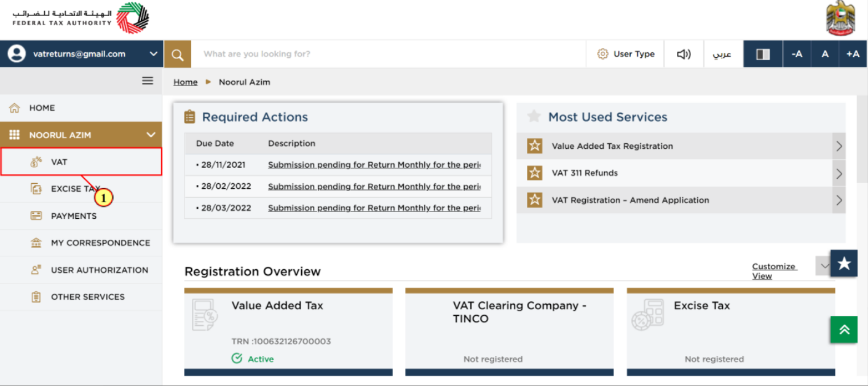Open the return submission due 28/02/2022

374,186
